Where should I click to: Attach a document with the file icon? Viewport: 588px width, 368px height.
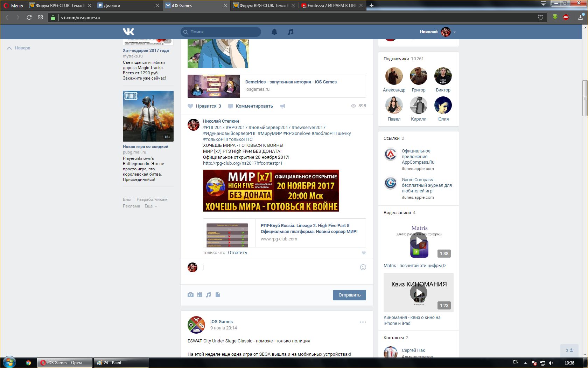point(218,295)
